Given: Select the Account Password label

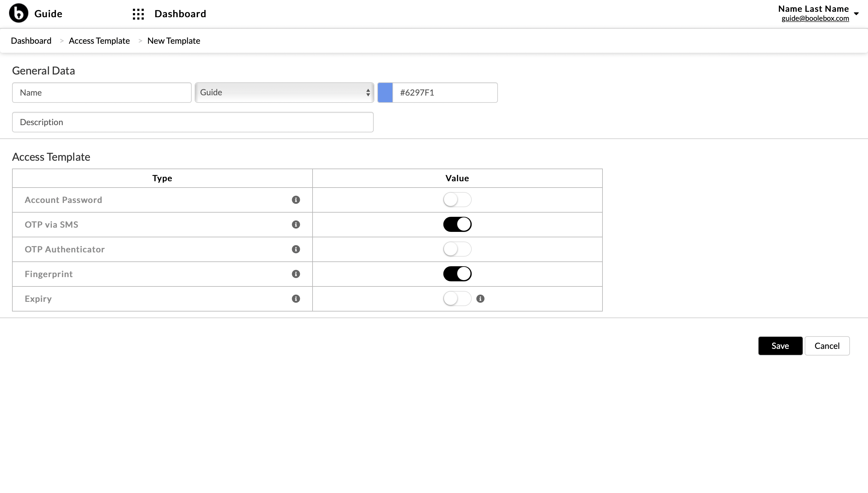Looking at the screenshot, I should [63, 200].
